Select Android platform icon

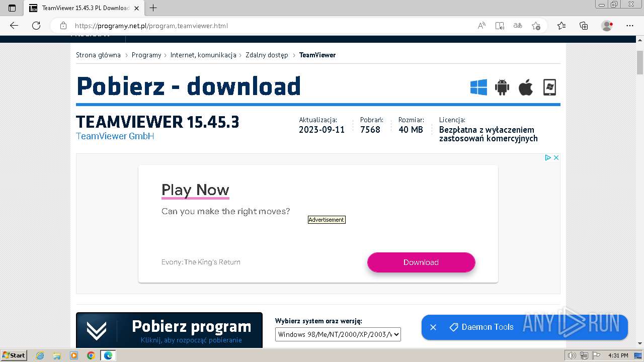pos(502,87)
